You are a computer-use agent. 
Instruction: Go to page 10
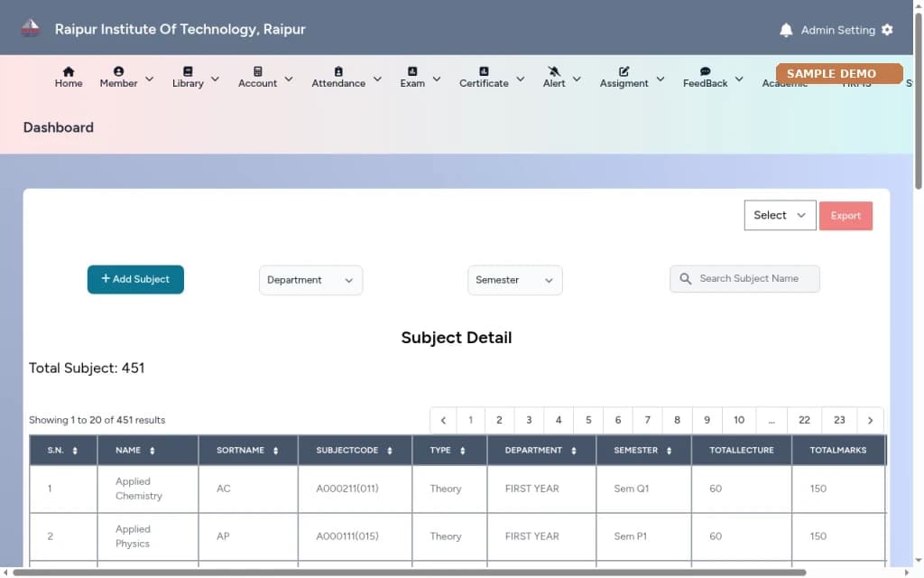[x=738, y=420]
